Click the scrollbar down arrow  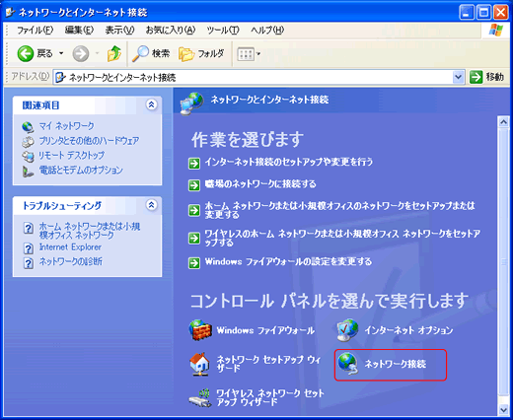pyautogui.click(x=503, y=410)
